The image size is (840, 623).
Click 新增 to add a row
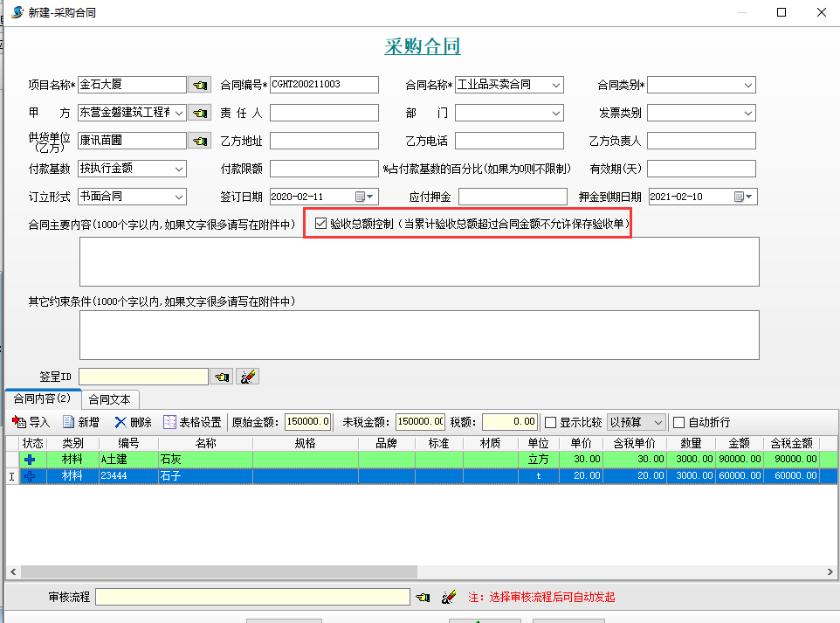tap(80, 422)
